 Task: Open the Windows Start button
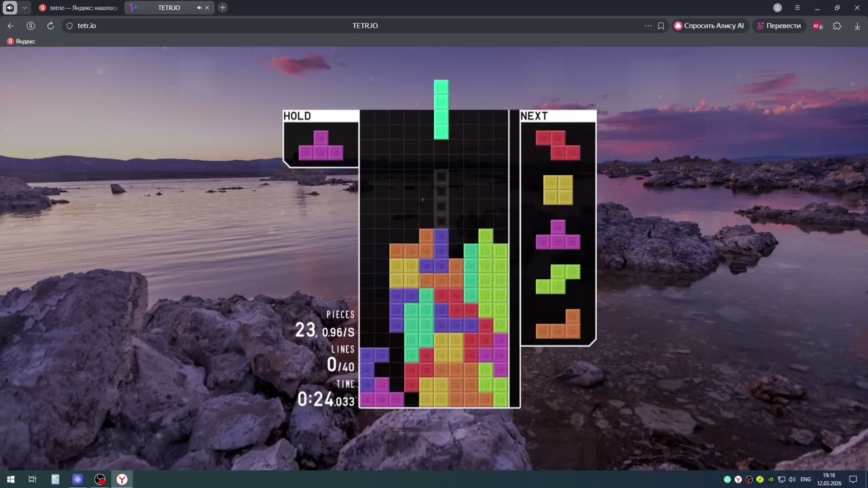tap(10, 479)
